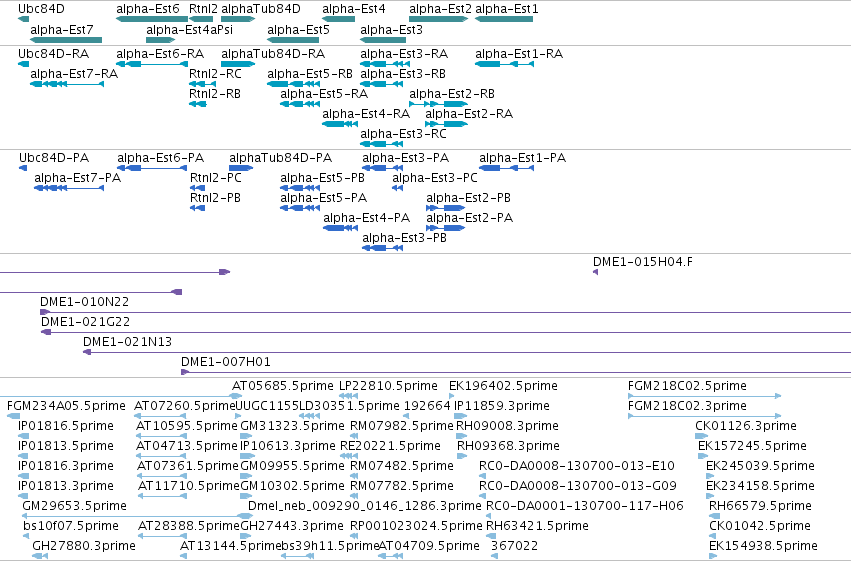The width and height of the screenshot is (851, 561).
Task: Click EST RM07982.5prime
Action: coord(354,436)
